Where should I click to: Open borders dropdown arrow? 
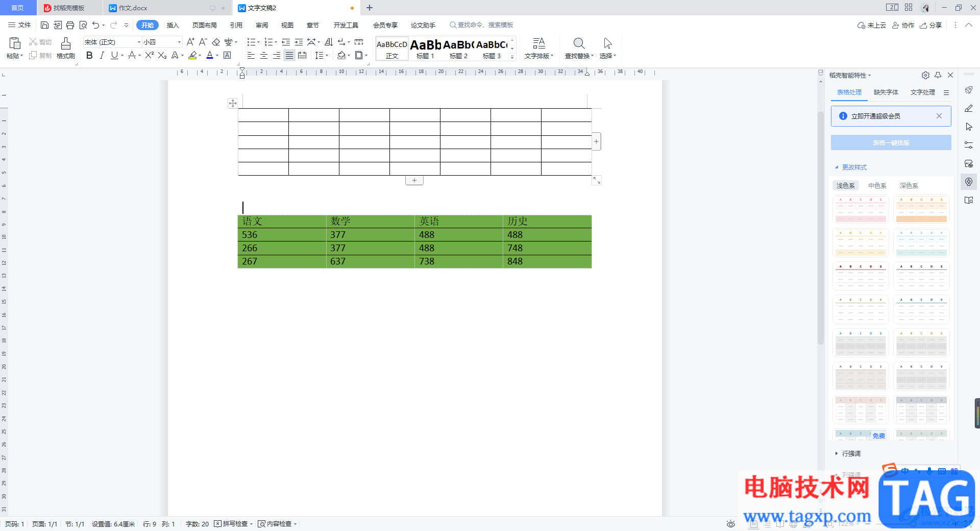[366, 55]
